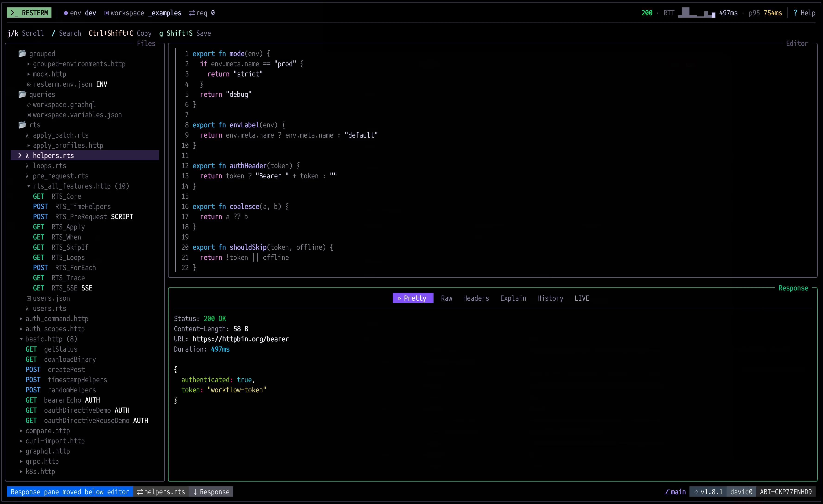This screenshot has width=823, height=504.
Task: Click the workspace square icon
Action: click(x=107, y=13)
